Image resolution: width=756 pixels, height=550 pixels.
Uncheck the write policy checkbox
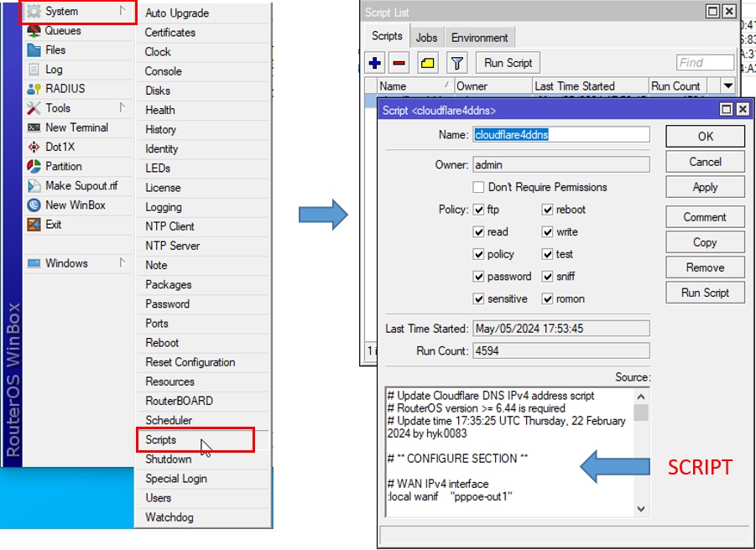tap(547, 231)
